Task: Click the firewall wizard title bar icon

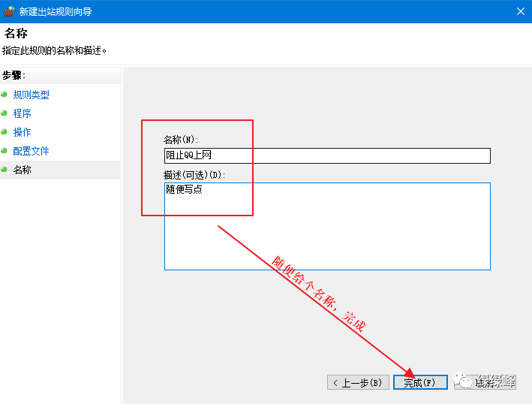Action: click(10, 11)
